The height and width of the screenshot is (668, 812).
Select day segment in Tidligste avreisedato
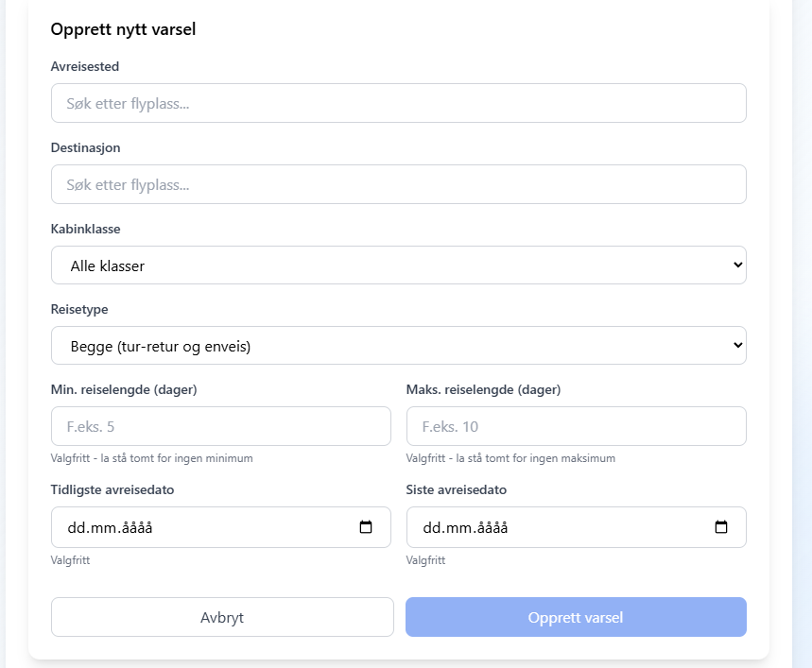click(x=77, y=528)
